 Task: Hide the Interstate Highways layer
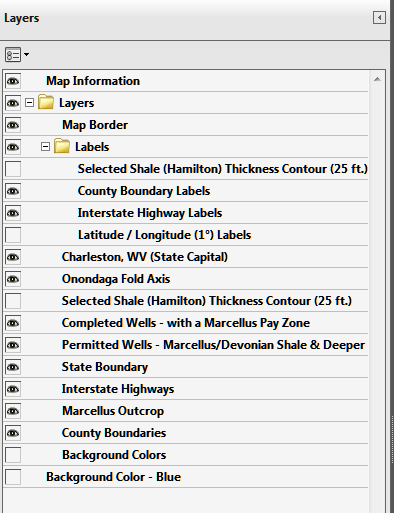(x=13, y=389)
